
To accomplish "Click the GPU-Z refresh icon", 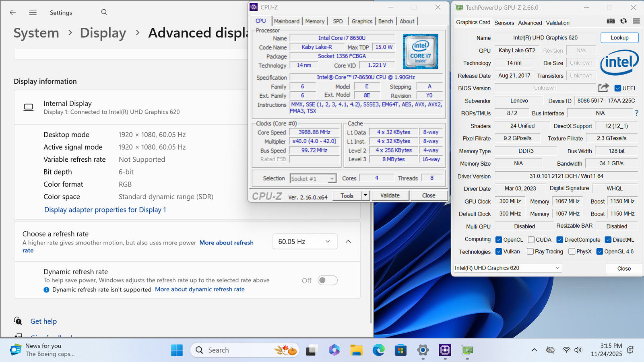I will (x=623, y=21).
